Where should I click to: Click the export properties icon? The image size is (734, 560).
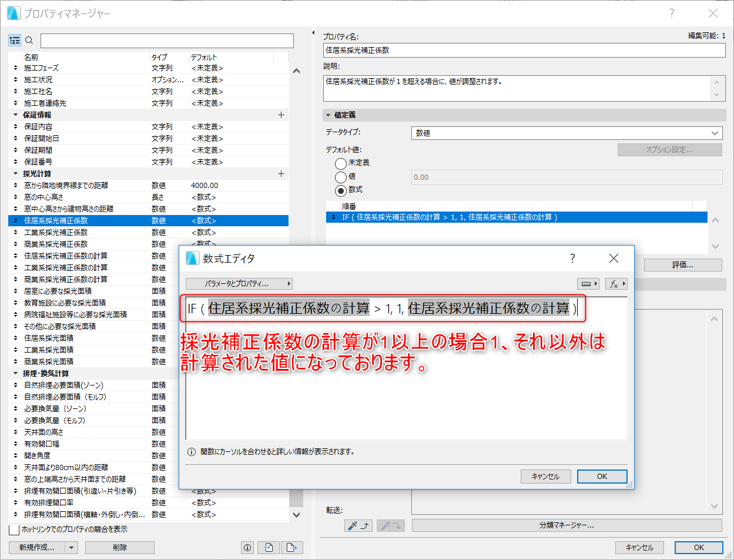tap(291, 548)
